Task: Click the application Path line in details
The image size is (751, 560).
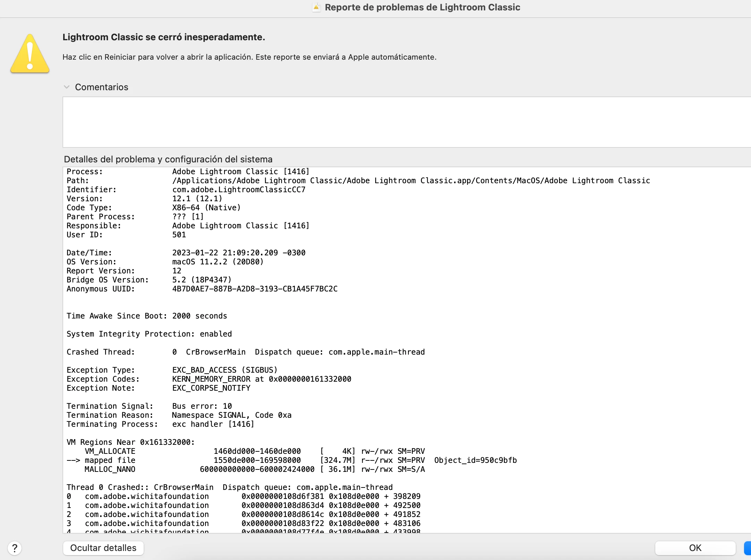Action: coord(411,181)
